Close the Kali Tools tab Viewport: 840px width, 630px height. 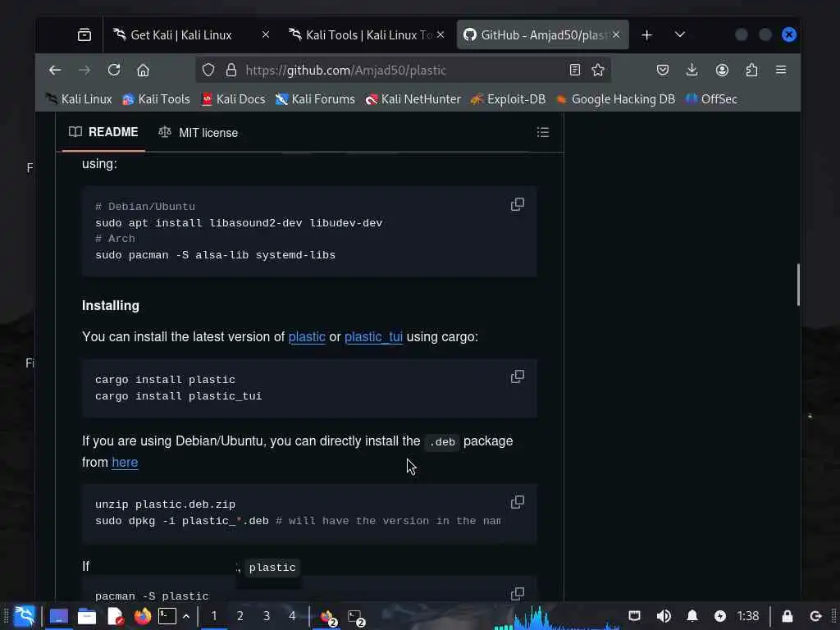tap(441, 34)
